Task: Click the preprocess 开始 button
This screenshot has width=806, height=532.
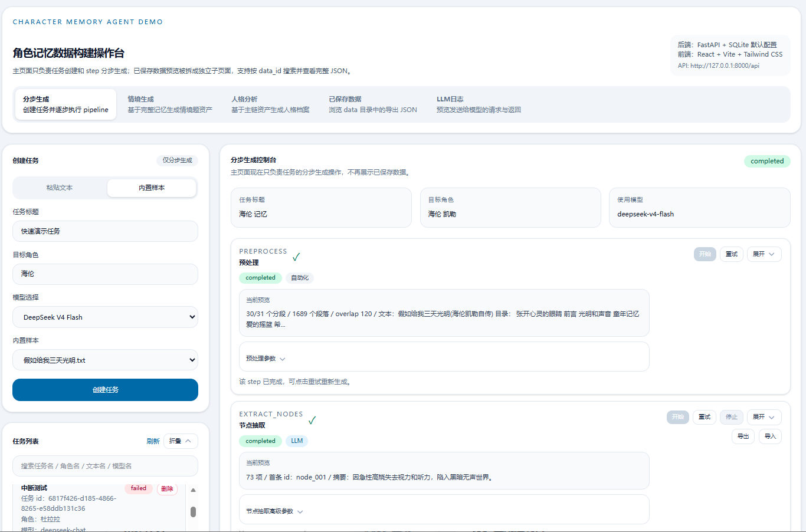Action: click(705, 254)
